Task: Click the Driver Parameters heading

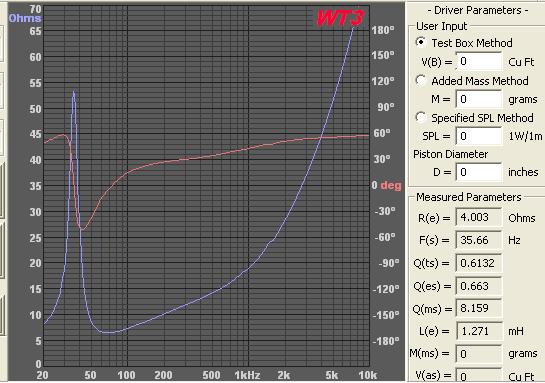Action: click(x=478, y=10)
